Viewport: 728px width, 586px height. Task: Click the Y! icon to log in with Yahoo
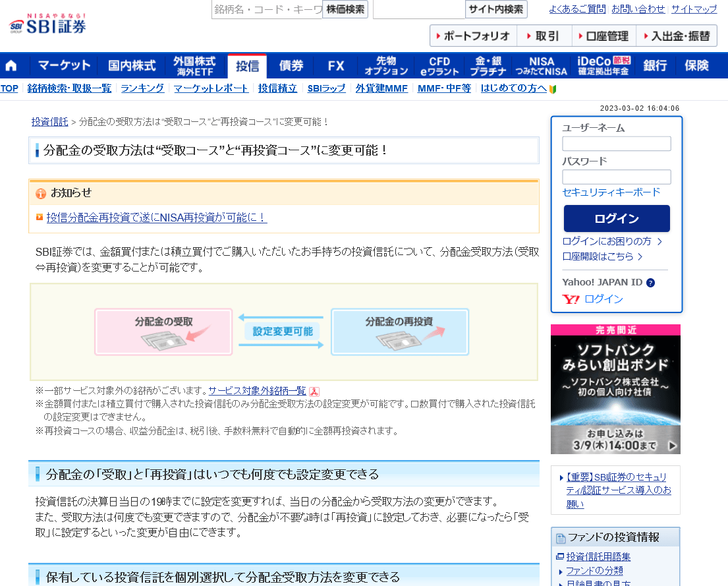click(572, 298)
